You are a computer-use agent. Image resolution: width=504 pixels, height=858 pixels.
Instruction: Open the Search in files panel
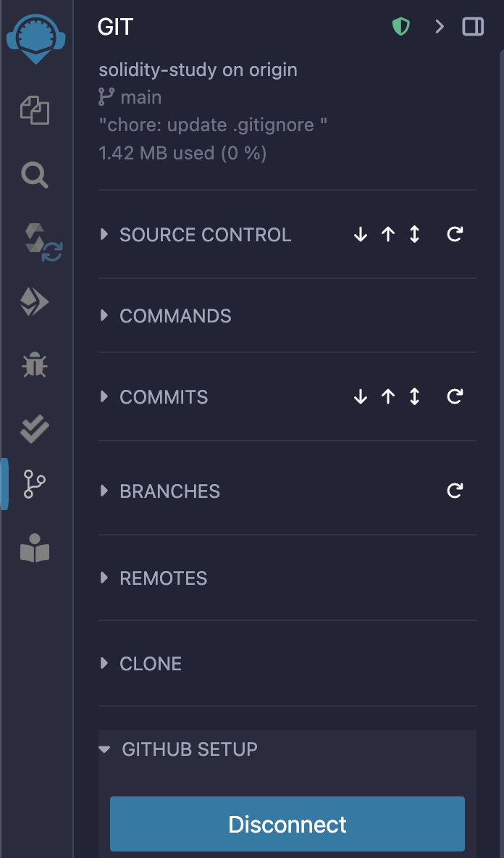[x=35, y=175]
